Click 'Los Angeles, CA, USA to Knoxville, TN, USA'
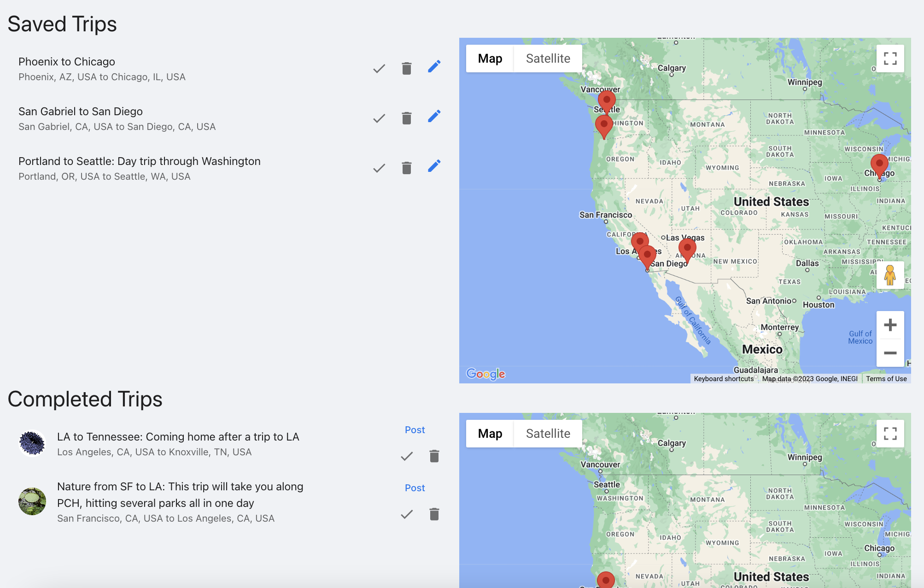Screen dimensions: 924x588 (x=154, y=452)
